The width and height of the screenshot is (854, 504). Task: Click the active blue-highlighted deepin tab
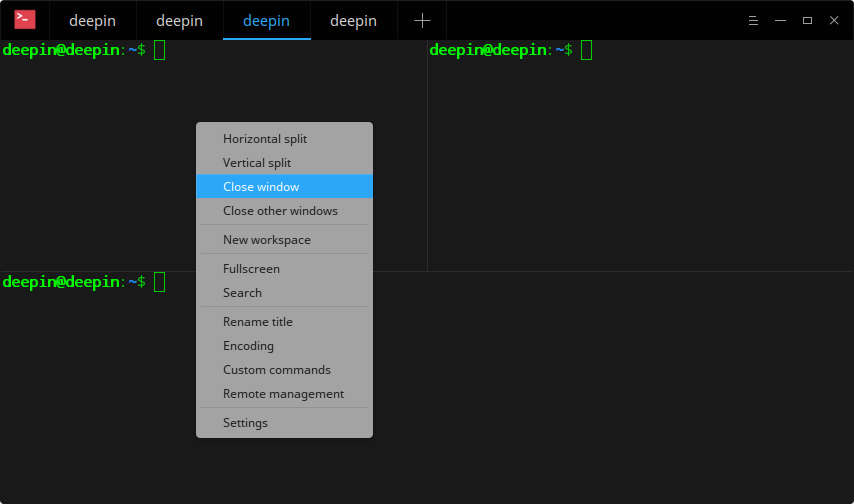click(x=266, y=20)
